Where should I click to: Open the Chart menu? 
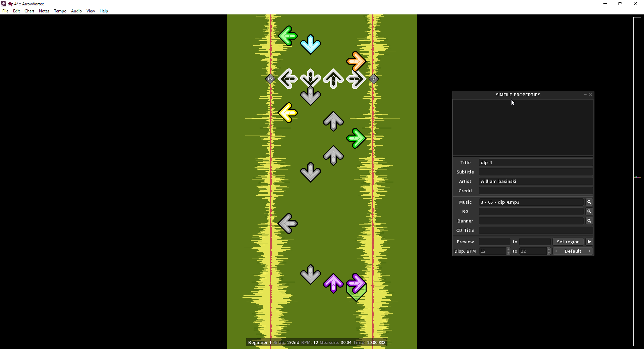[x=29, y=11]
